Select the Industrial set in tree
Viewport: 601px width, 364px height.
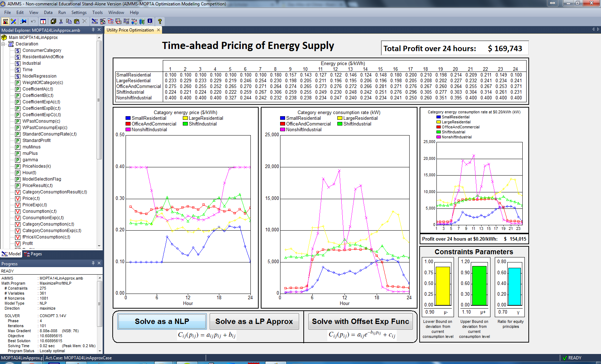(x=31, y=63)
